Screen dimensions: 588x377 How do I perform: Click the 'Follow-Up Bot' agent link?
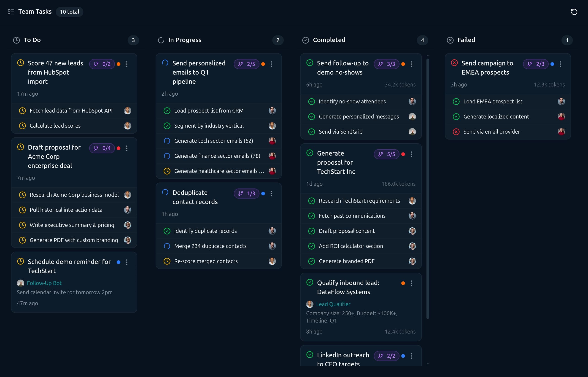coord(44,283)
